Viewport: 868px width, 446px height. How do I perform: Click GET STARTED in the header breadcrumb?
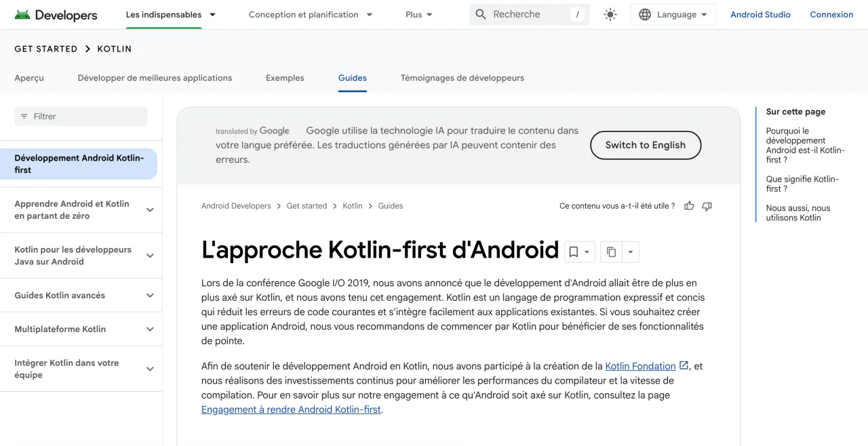[x=46, y=49]
